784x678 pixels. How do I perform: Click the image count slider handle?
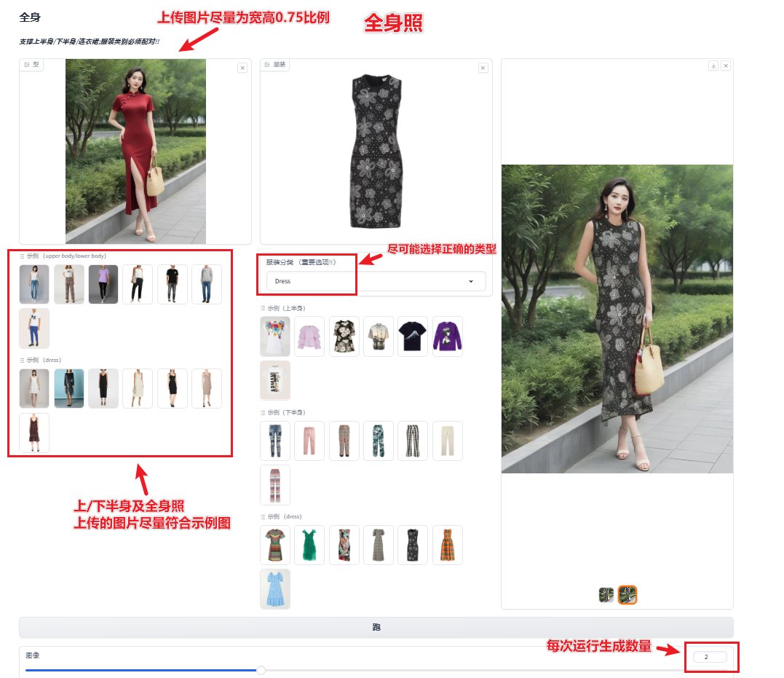[x=261, y=670]
